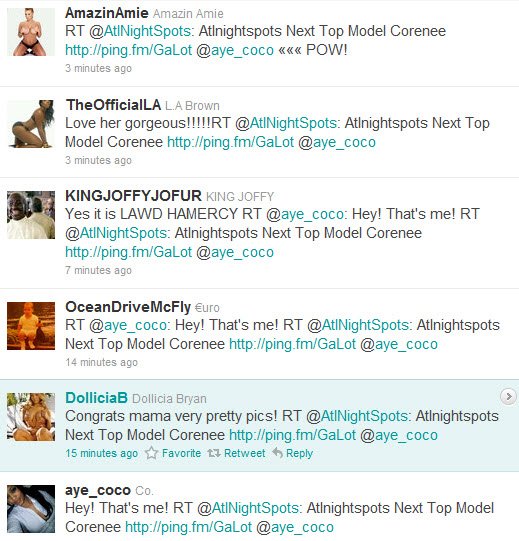This screenshot has width=519, height=541.
Task: Open KINGJOFFYJOFUR's avatar thumbnail
Action: pos(31,215)
